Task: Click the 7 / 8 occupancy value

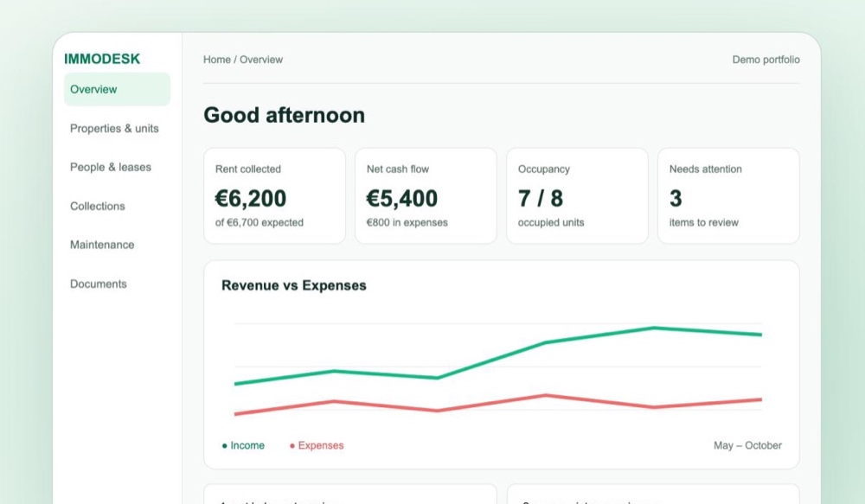Action: click(541, 199)
